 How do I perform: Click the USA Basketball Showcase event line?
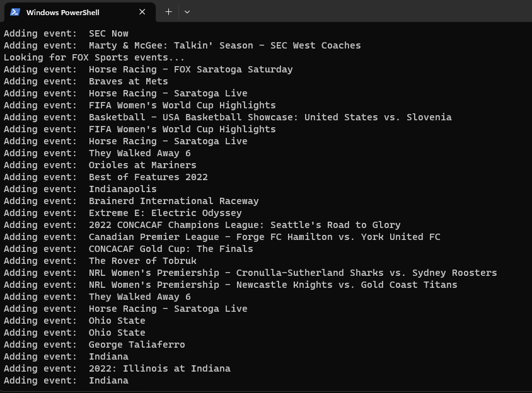pyautogui.click(x=270, y=117)
